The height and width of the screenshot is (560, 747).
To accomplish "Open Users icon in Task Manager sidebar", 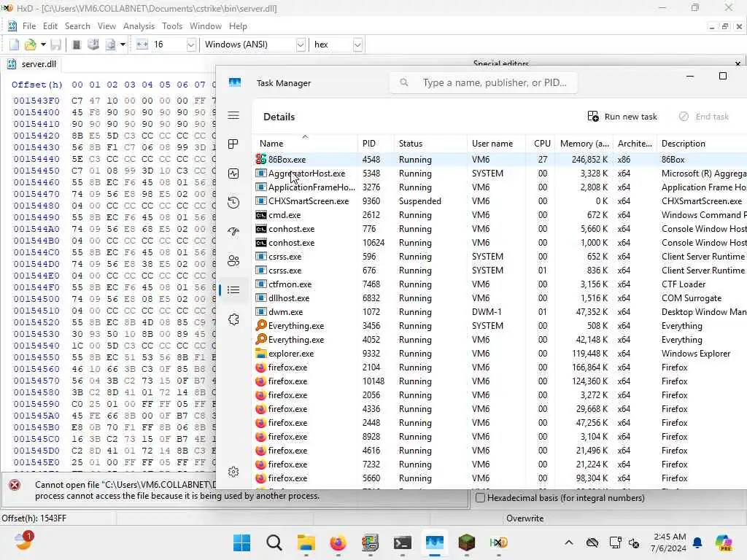I will [233, 260].
